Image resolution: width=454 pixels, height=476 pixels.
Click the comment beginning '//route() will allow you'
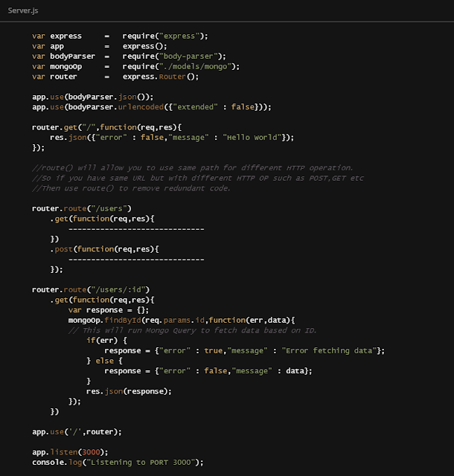(193, 168)
